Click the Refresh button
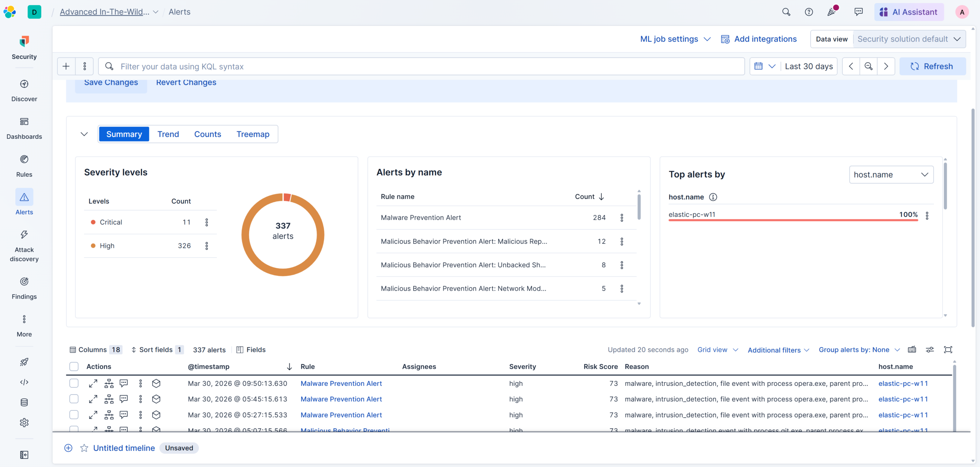Viewport: 980px width, 467px height. tap(932, 66)
